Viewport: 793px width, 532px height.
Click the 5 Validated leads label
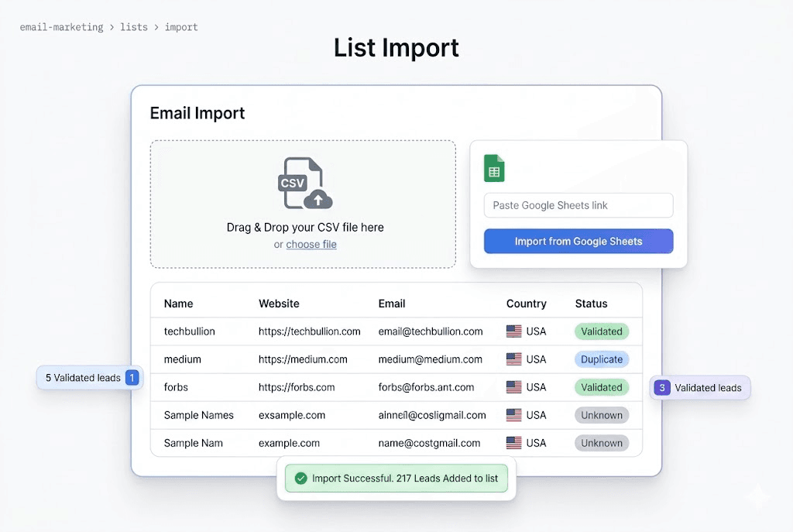pyautogui.click(x=83, y=378)
